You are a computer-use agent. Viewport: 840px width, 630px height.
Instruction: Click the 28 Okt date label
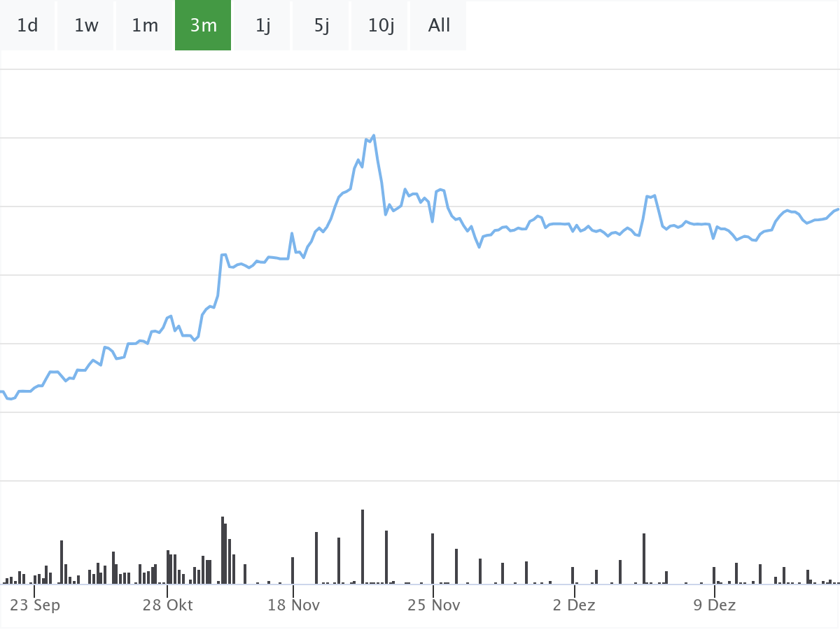pos(168,605)
